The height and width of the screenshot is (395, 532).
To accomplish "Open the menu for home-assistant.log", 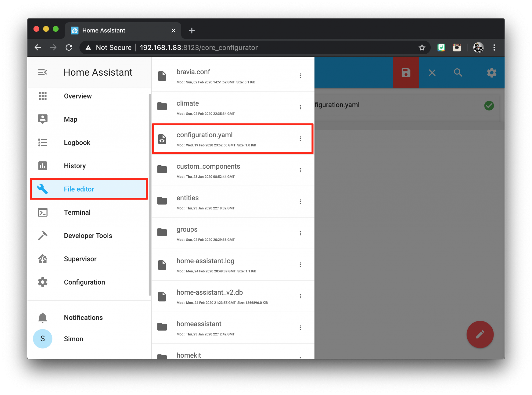I will [x=300, y=265].
